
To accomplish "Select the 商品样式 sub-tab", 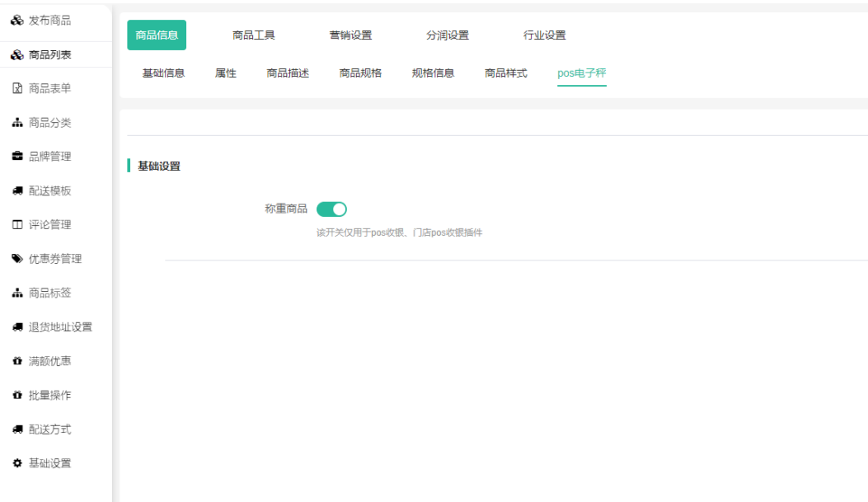I will tap(505, 73).
